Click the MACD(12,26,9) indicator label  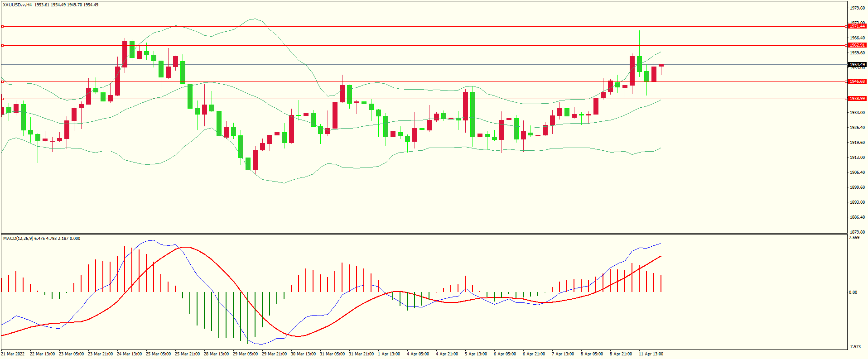pyautogui.click(x=18, y=239)
